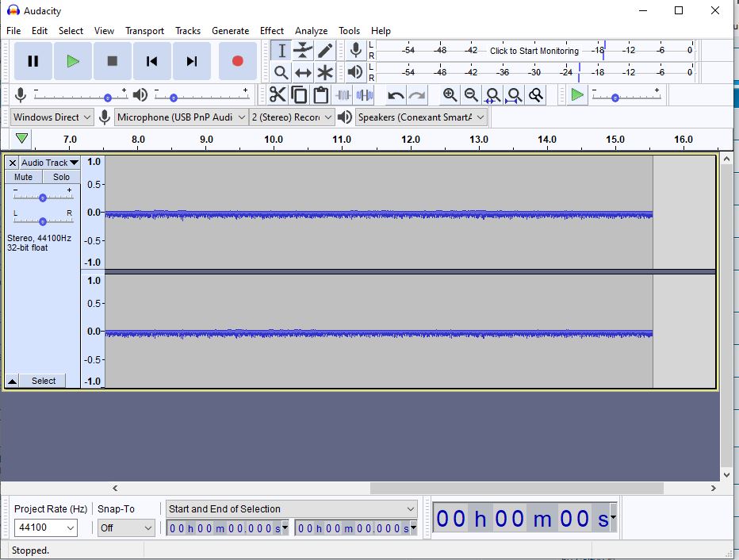The image size is (739, 560).
Task: Click the play-at-speed slider
Action: pos(626,97)
